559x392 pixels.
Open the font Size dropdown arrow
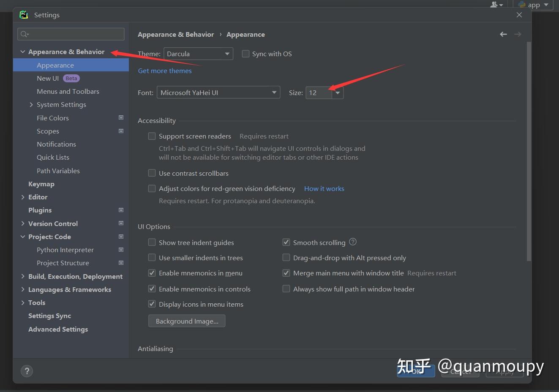[x=338, y=93]
